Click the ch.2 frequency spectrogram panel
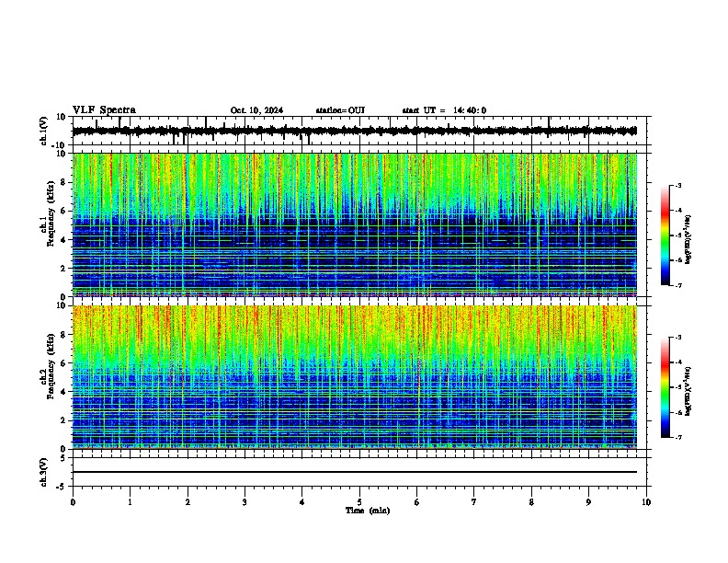 tap(354, 377)
